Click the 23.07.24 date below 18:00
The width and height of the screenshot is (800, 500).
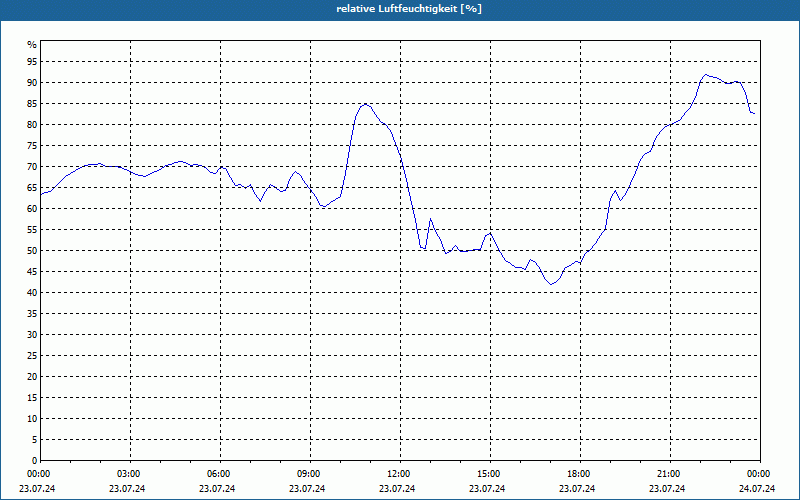pyautogui.click(x=577, y=489)
